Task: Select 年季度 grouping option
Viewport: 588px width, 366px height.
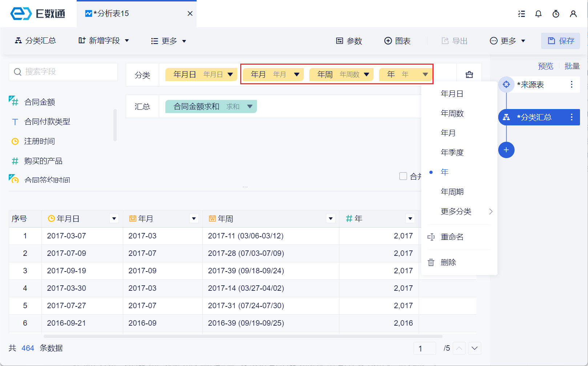Action: (x=452, y=152)
